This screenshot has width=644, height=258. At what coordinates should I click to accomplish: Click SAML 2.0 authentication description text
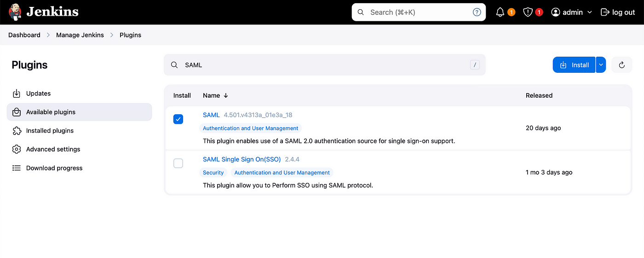329,141
